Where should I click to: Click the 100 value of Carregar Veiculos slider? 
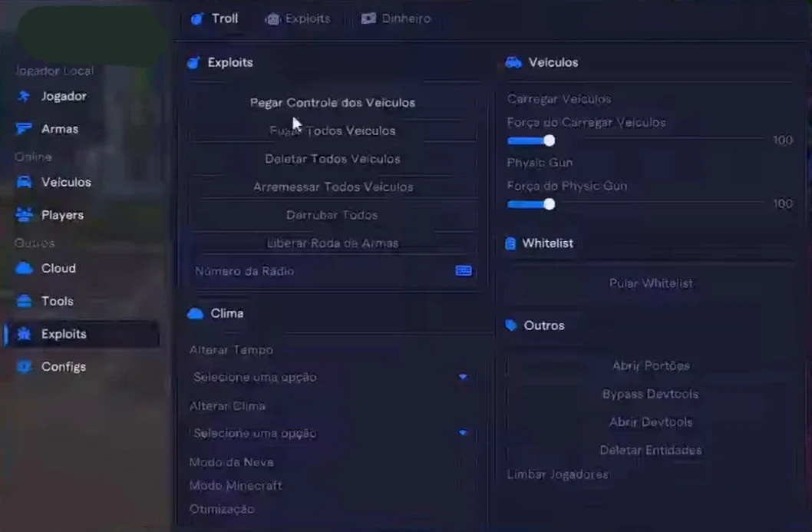pos(783,140)
